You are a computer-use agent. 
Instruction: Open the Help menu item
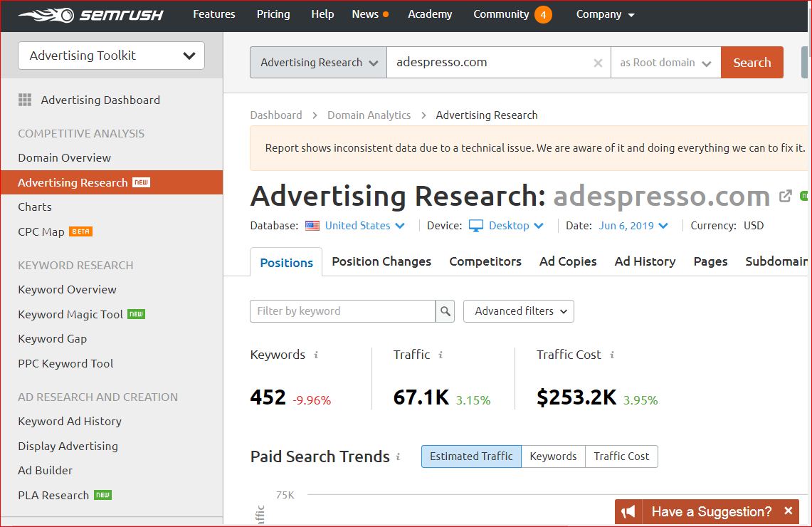(322, 14)
